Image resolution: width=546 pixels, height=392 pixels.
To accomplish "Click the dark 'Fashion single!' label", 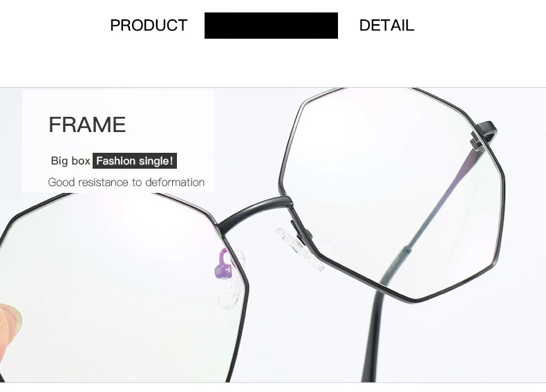I will click(135, 160).
